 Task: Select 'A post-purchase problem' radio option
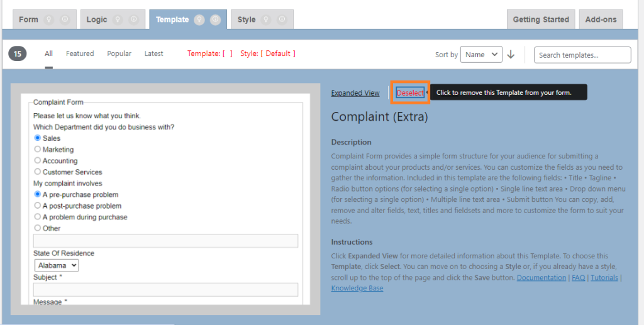(x=38, y=206)
